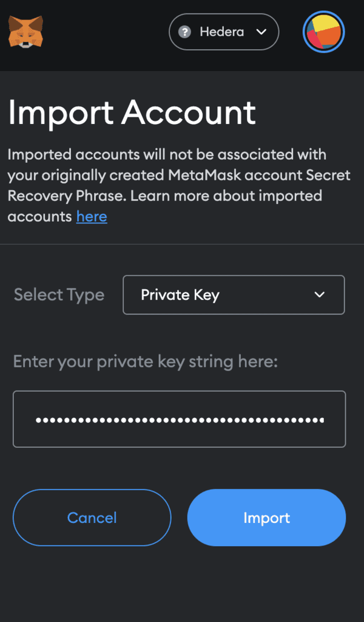The image size is (364, 622).
Task: Choose Hedera from the network area
Action: 223,32
